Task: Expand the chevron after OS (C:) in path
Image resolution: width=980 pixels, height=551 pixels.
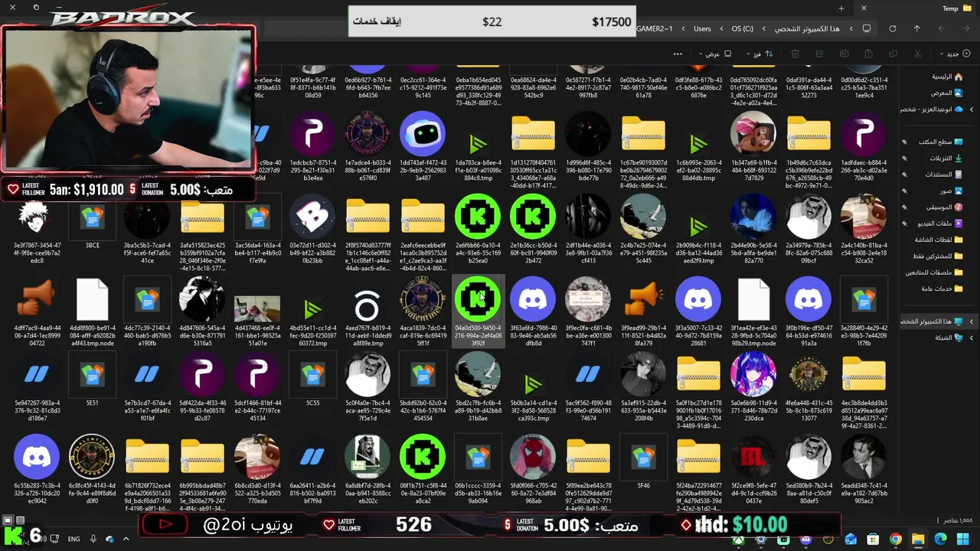Action: tap(721, 28)
